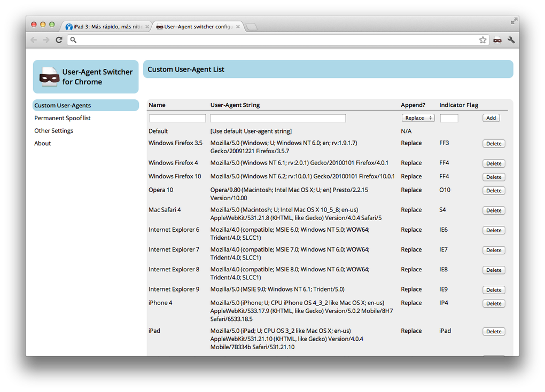Open Permanent Spoof list section

click(x=62, y=118)
